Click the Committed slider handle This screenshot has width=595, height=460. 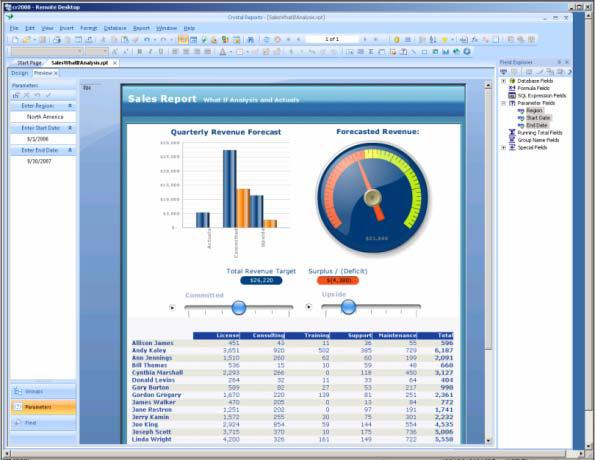tap(239, 307)
